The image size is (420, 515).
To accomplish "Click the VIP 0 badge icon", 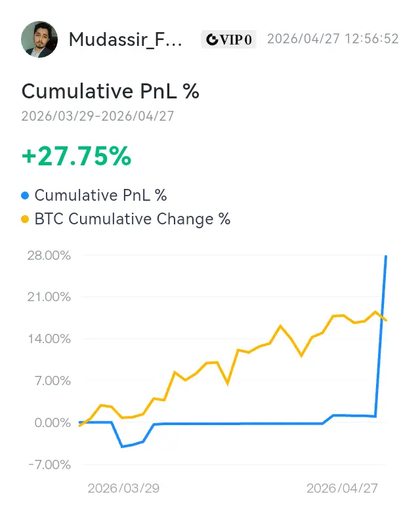I will click(x=228, y=39).
